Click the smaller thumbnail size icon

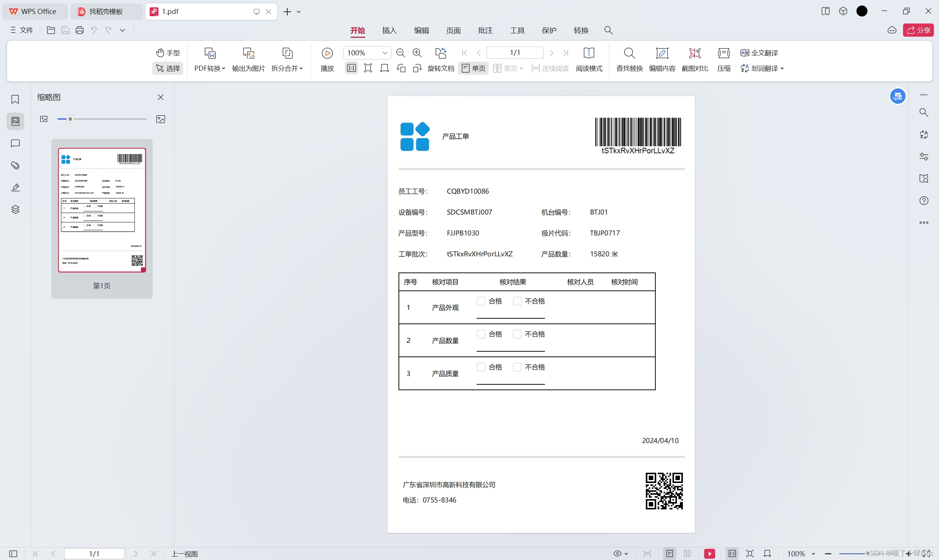click(x=44, y=119)
